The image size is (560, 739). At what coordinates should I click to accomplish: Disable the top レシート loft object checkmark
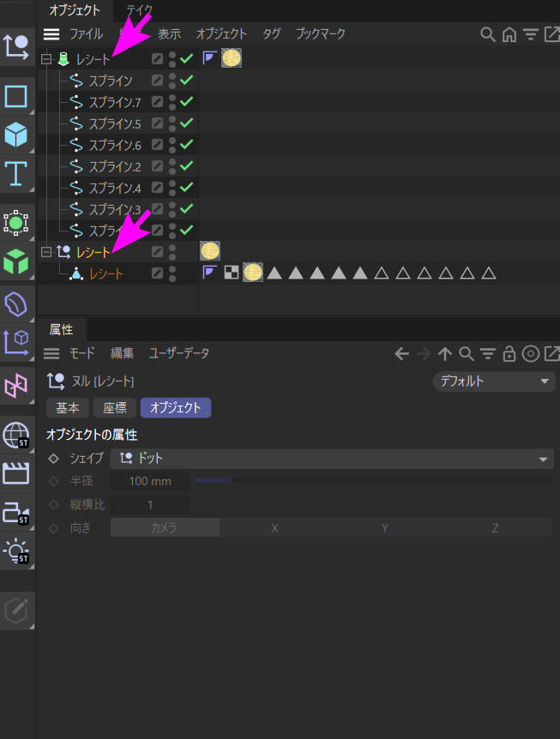coord(186,59)
